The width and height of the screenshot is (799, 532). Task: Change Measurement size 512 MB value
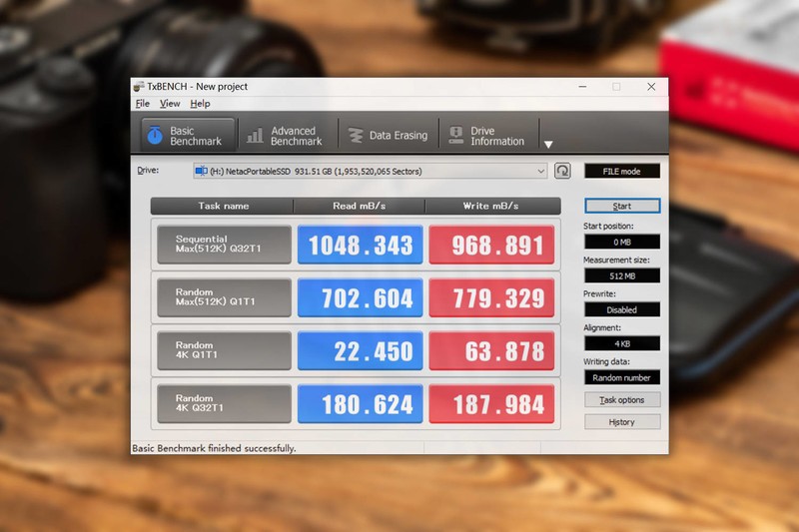(621, 275)
